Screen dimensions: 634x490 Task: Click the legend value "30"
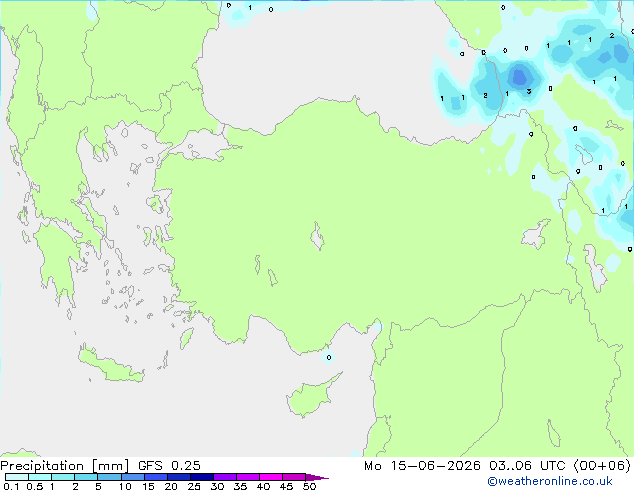pyautogui.click(x=217, y=486)
